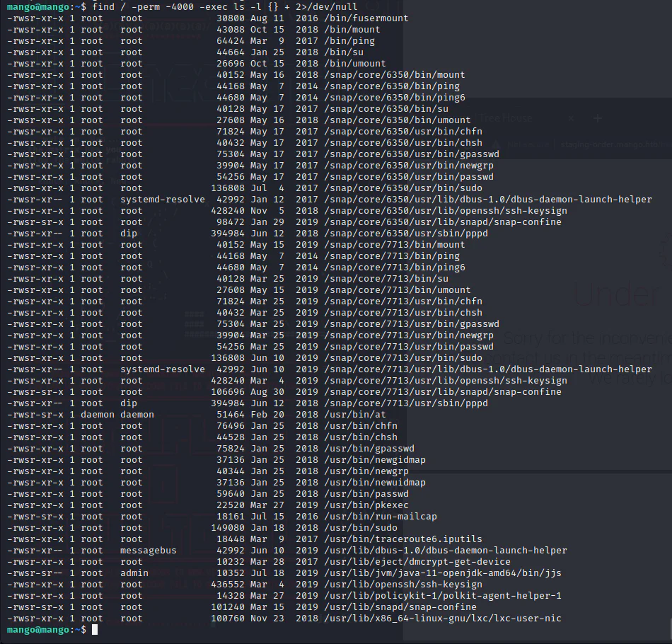
Task: Click /snap/core/7713/bin/su path
Action: 386,279
